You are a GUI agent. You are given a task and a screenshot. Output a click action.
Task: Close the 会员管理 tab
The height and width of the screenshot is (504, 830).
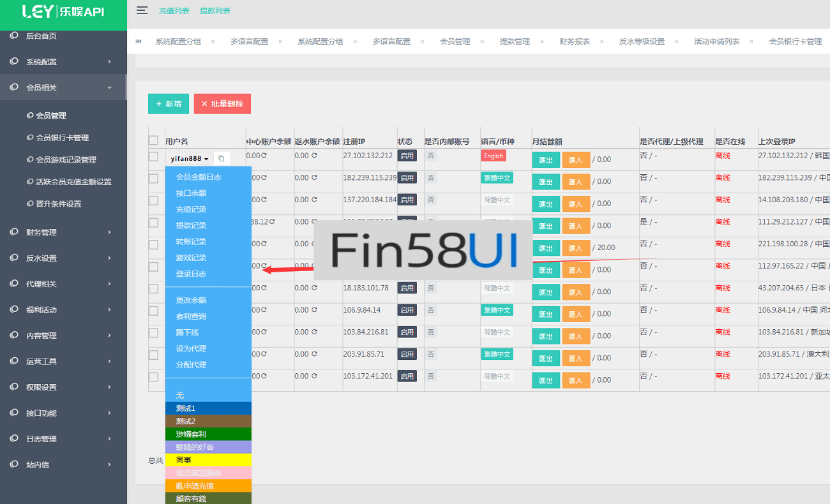pyautogui.click(x=482, y=41)
